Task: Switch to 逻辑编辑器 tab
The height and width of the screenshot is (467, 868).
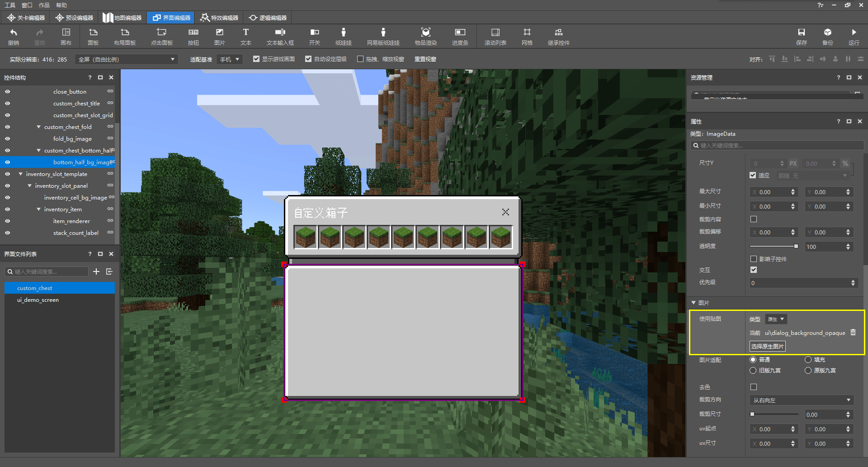Action: [x=268, y=18]
